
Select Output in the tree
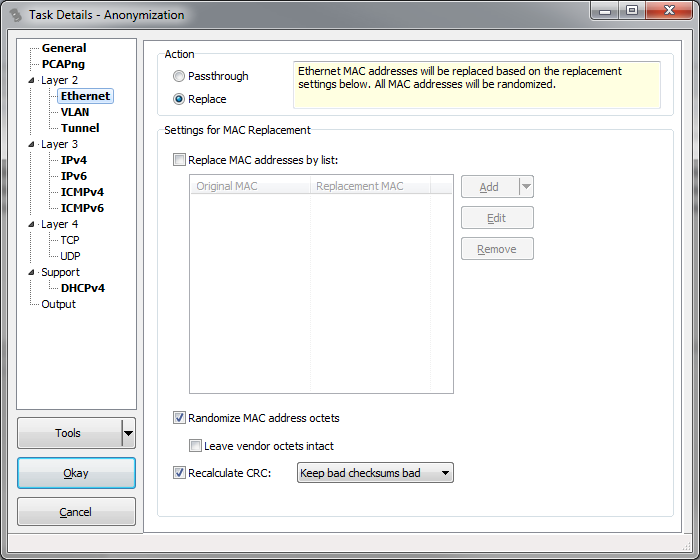tap(58, 304)
